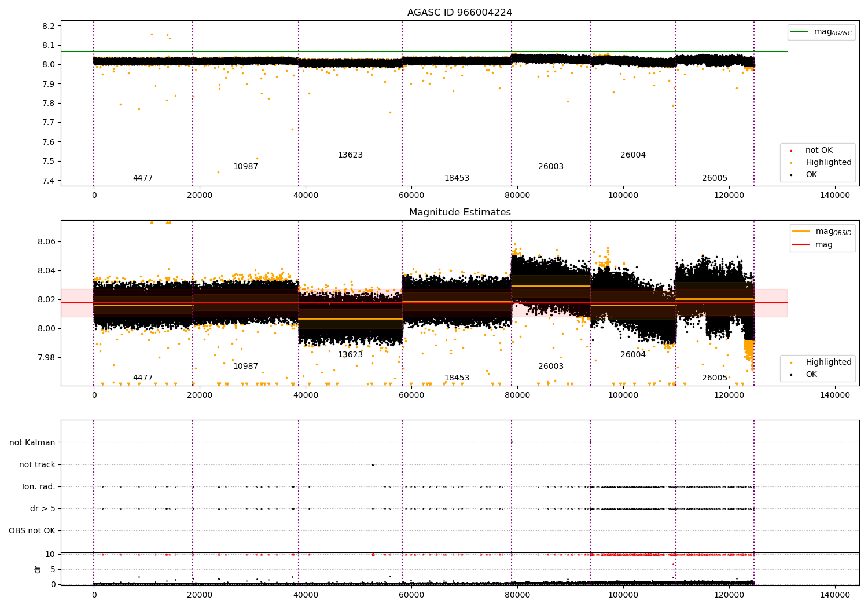The width and height of the screenshot is (868, 608).
Task: Click the 8.2 y-axis tick in top plot
Action: pos(49,26)
